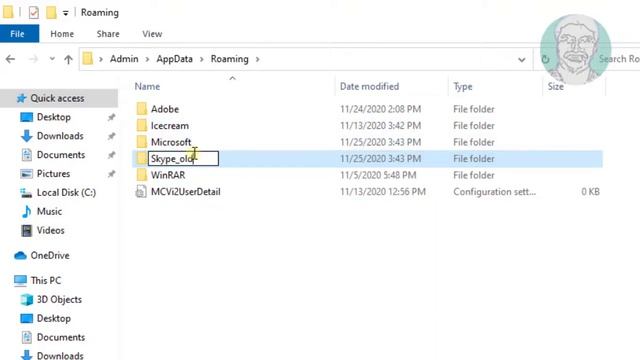Go back to the previous folder
This screenshot has width=640, height=360.
tap(11, 59)
